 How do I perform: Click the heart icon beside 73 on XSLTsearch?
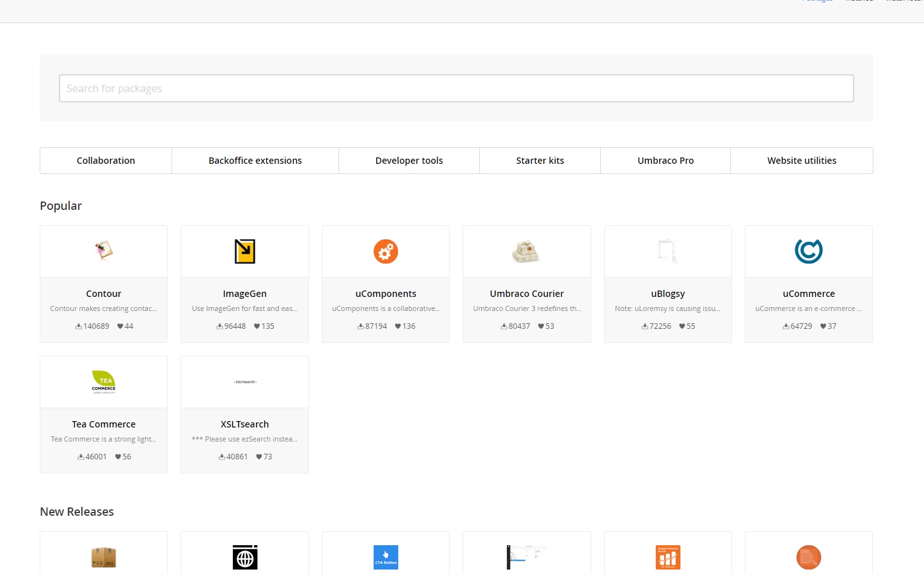259,457
